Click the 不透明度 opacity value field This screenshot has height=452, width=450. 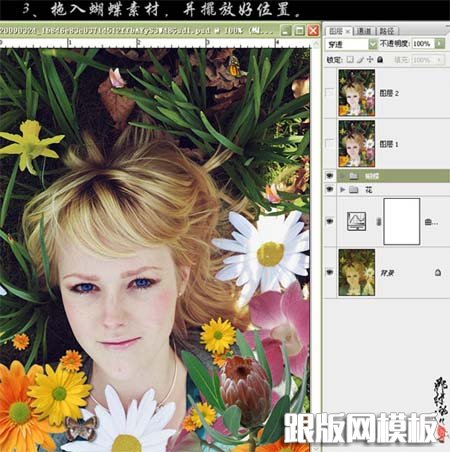pos(423,44)
